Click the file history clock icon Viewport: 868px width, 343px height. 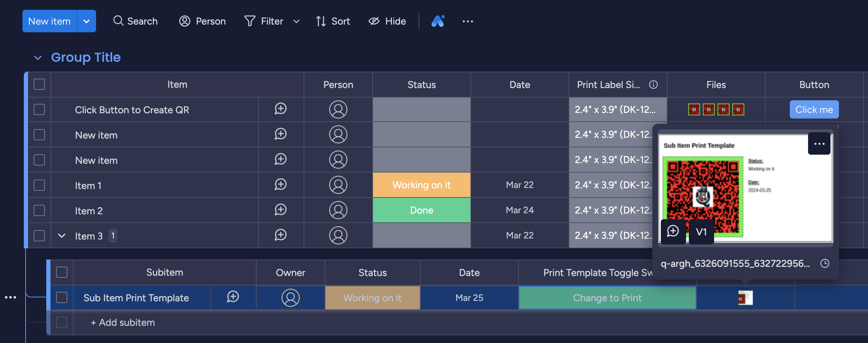[x=825, y=263]
